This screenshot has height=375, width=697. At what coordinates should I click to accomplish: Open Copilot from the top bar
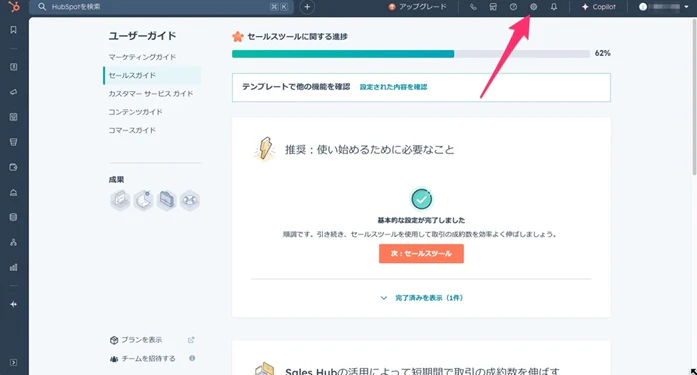(x=599, y=7)
